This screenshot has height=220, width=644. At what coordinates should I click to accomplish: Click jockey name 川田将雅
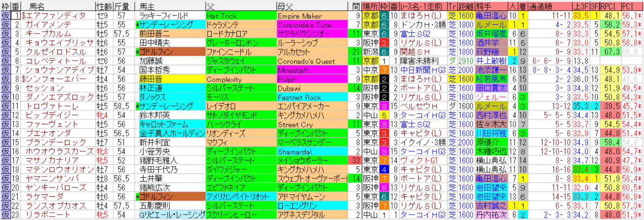coord(491,133)
